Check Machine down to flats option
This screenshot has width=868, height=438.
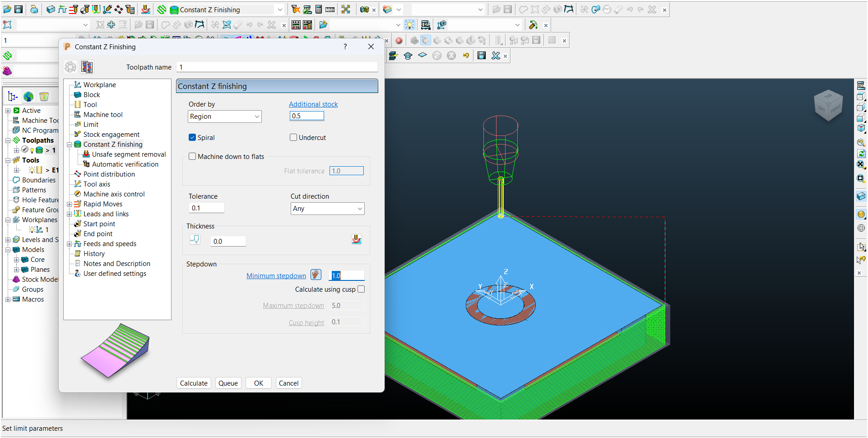click(x=192, y=157)
